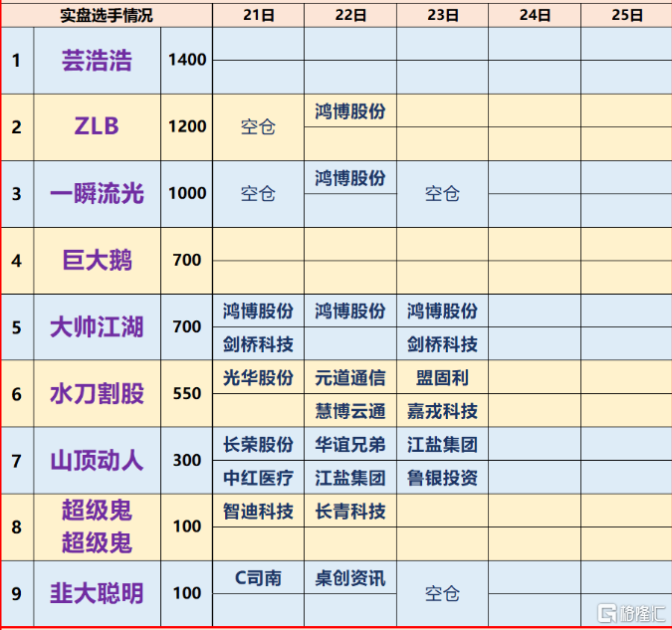This screenshot has height=630, width=672.
Task: Select the 25日 column header
Action: tap(626, 14)
